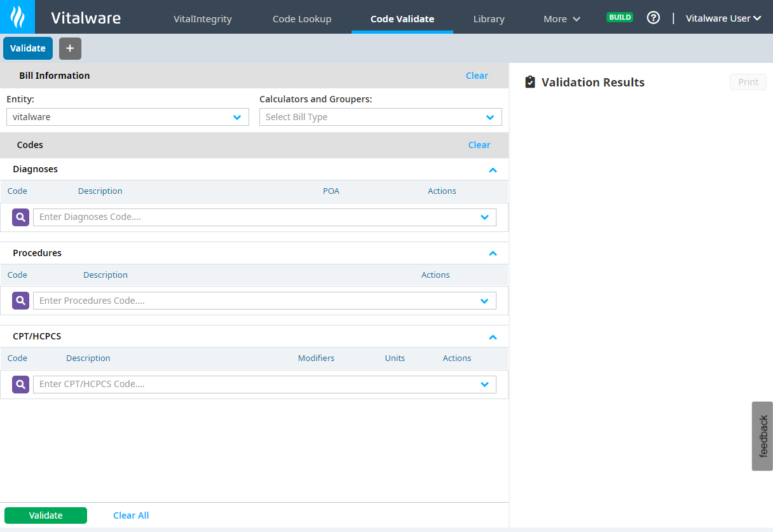The height and width of the screenshot is (532, 773).
Task: Select the Diagnoses search magnifier icon
Action: pos(20,217)
